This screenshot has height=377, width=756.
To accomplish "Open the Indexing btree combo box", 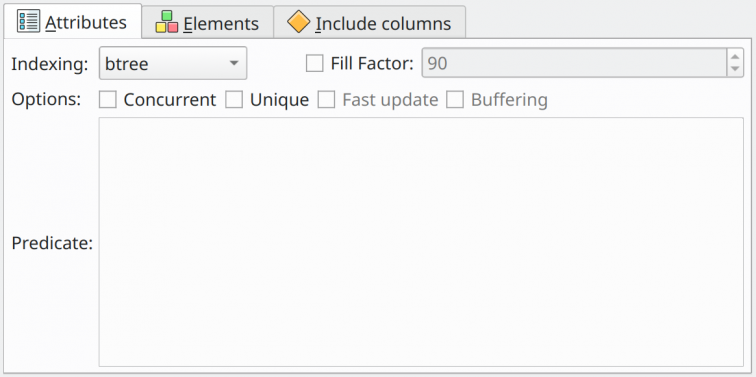I will [173, 63].
